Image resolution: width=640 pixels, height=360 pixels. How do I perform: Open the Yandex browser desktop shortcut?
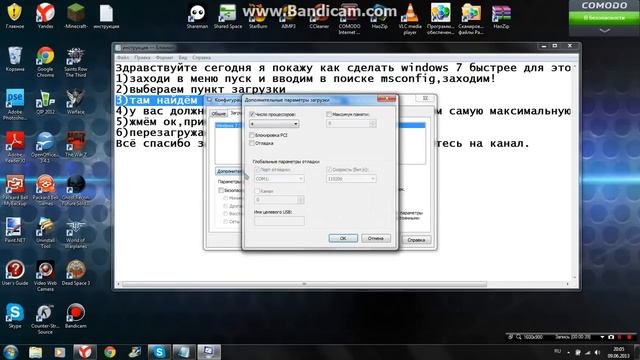45,16
